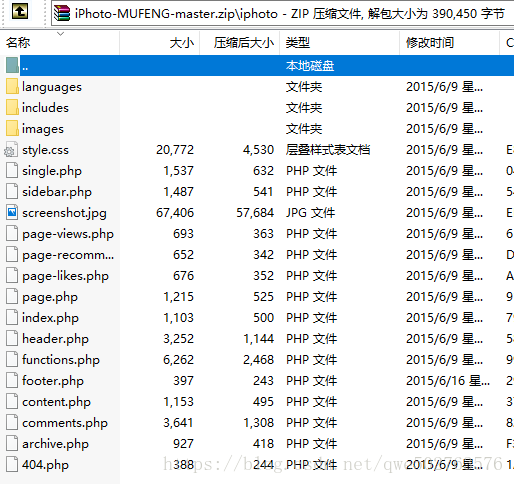Select the 404.php file name
Image resolution: width=514 pixels, height=484 pixels.
coord(45,465)
